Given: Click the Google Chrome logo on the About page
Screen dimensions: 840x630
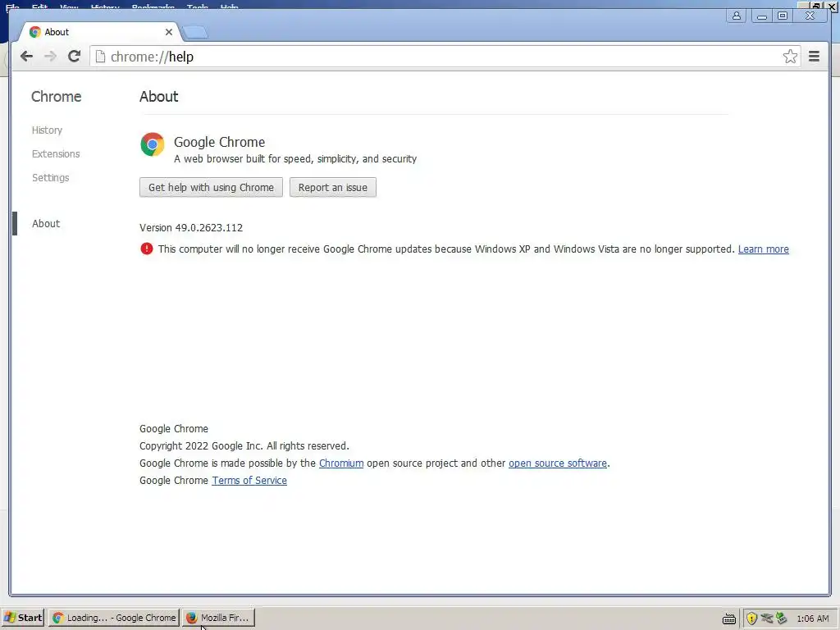Looking at the screenshot, I should [x=152, y=144].
